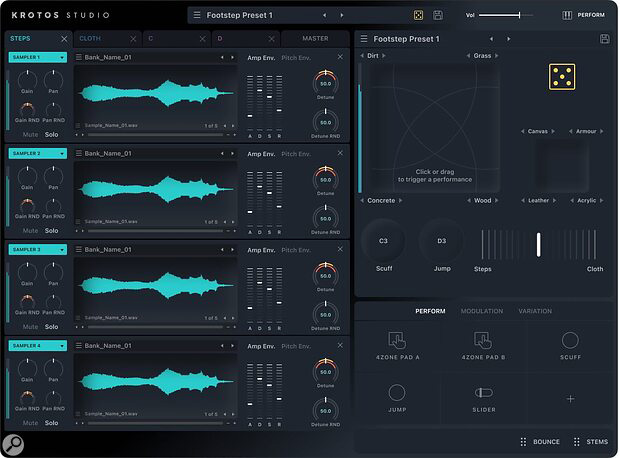Image resolution: width=620 pixels, height=458 pixels.
Task: Select the SLIDER control icon
Action: tap(484, 393)
